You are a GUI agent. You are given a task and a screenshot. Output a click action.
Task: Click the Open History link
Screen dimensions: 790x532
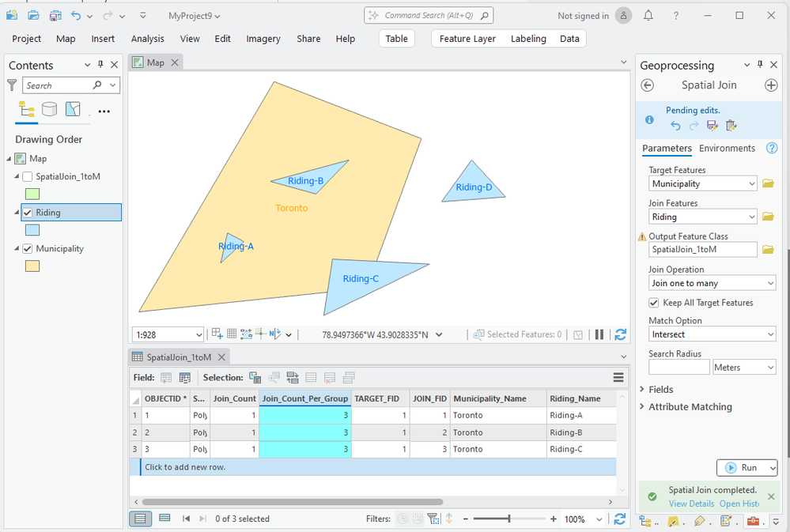tap(739, 504)
